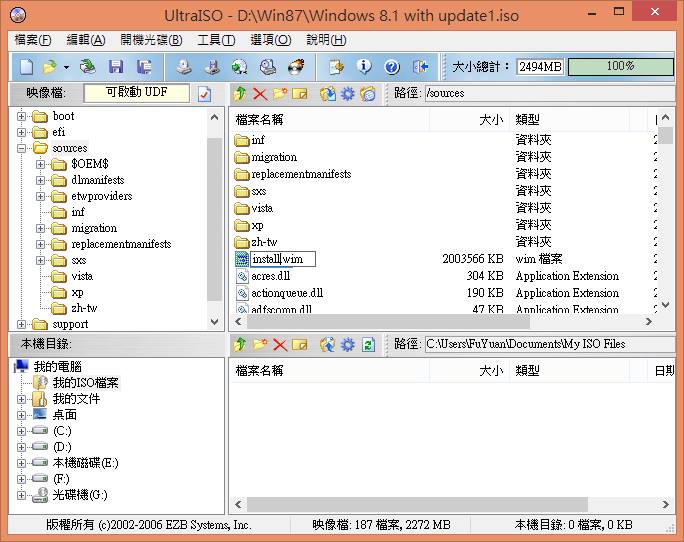Click the Save floppy disk icon
The width and height of the screenshot is (684, 542).
[x=116, y=67]
